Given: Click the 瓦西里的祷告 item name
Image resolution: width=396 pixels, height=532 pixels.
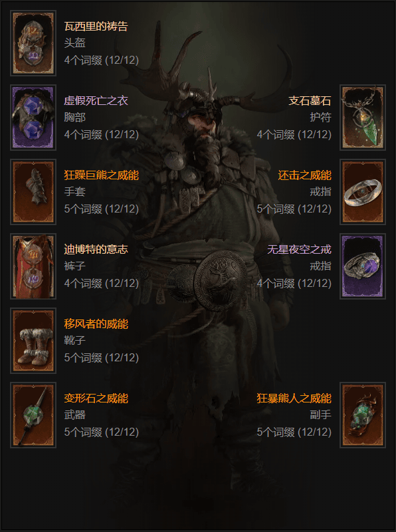Looking at the screenshot, I should click(x=96, y=27).
